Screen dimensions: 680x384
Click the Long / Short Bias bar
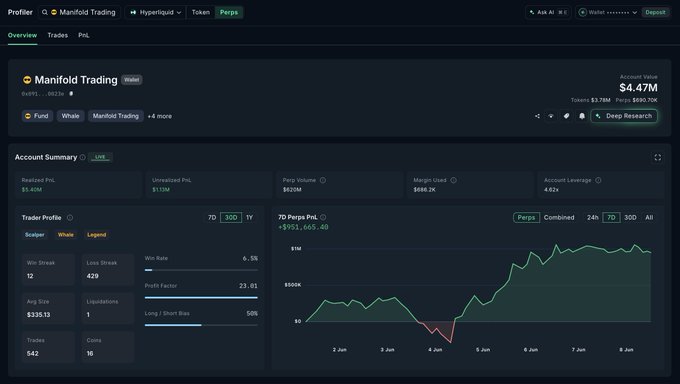point(201,325)
